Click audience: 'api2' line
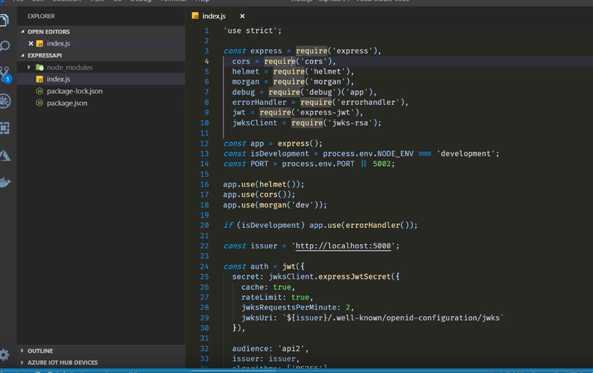This screenshot has width=593, height=373. tap(270, 349)
